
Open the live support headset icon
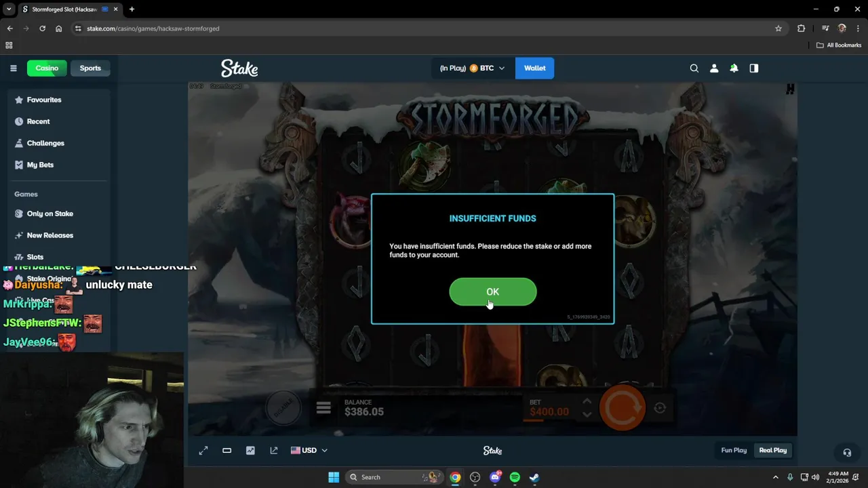[x=847, y=453]
